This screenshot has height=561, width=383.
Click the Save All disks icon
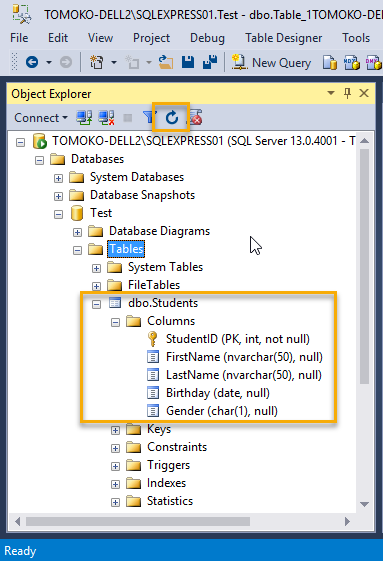pyautogui.click(x=210, y=62)
